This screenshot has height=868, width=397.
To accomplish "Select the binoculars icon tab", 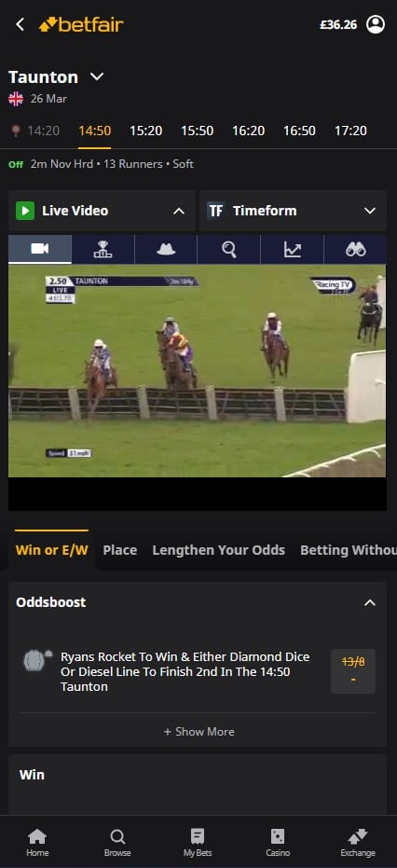I will point(355,249).
